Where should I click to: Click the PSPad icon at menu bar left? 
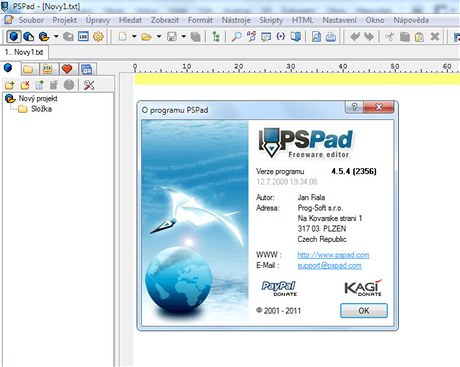(x=8, y=20)
